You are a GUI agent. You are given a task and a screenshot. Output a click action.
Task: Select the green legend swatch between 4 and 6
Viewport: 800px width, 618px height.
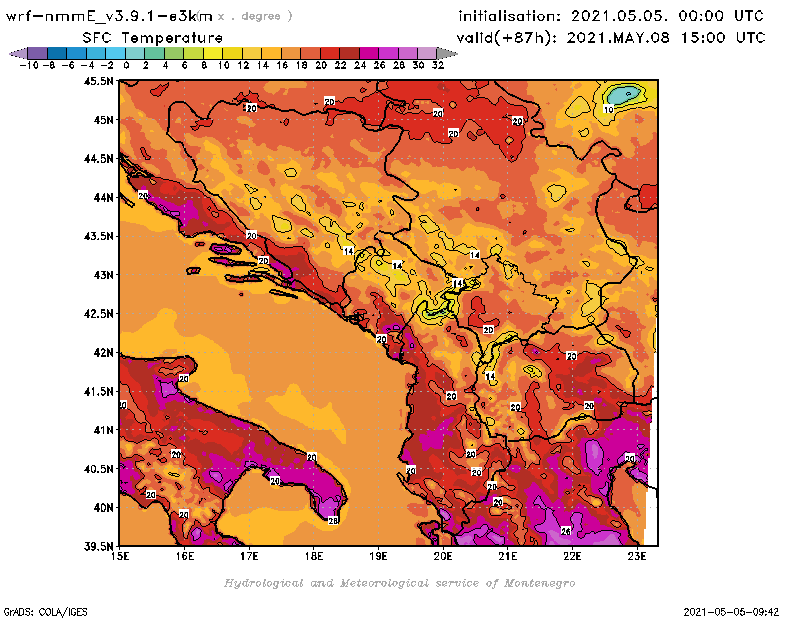[174, 53]
